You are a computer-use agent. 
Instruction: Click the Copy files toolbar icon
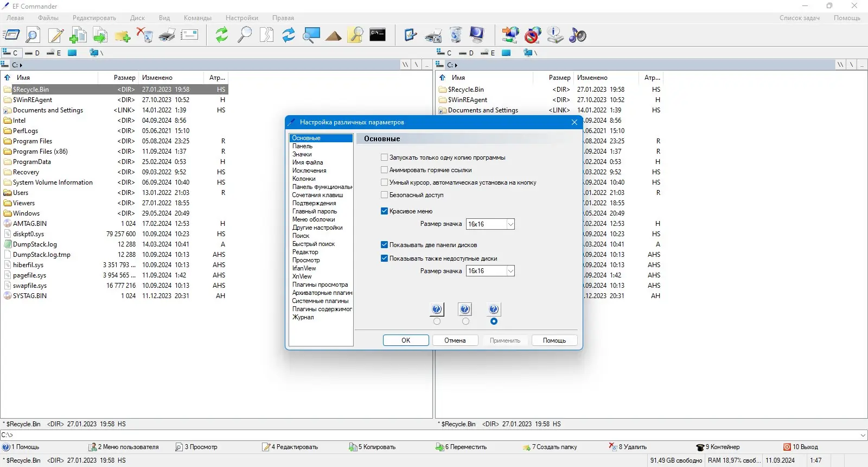click(x=78, y=35)
